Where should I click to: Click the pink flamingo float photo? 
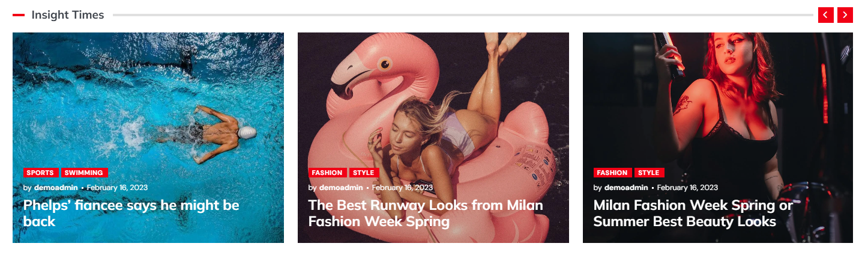tap(433, 96)
